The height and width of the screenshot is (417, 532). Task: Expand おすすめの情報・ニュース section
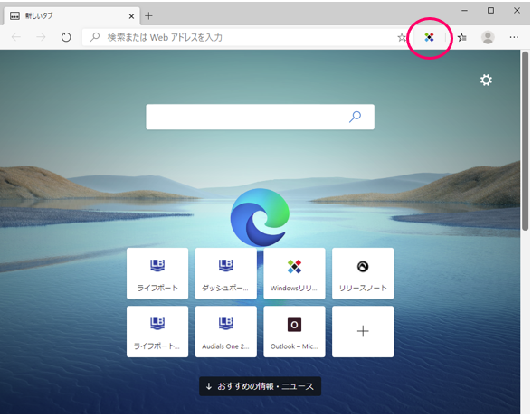coord(260,386)
